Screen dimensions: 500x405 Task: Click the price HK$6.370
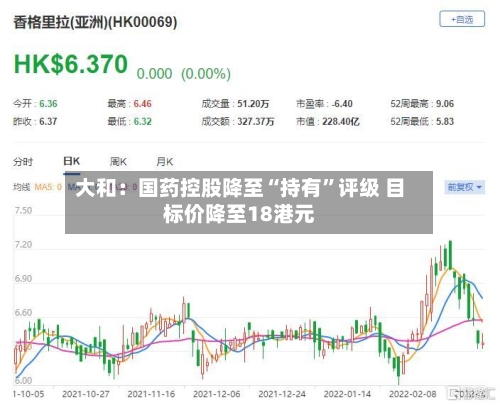(x=71, y=64)
